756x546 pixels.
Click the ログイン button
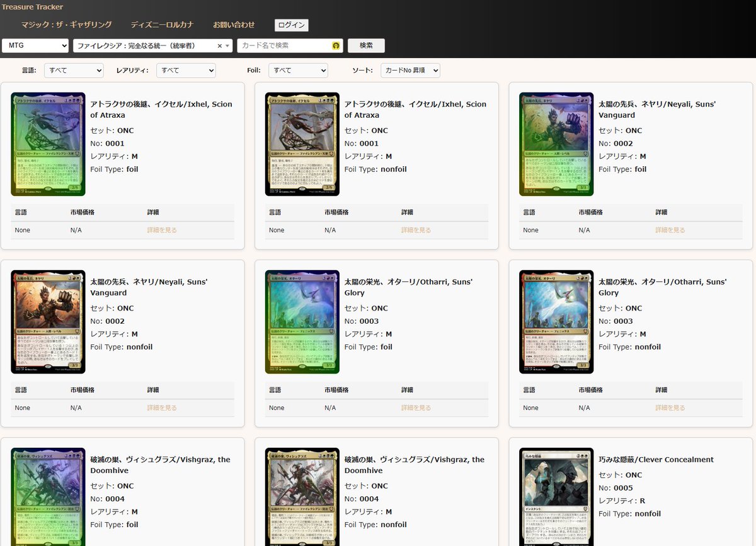[x=292, y=25]
